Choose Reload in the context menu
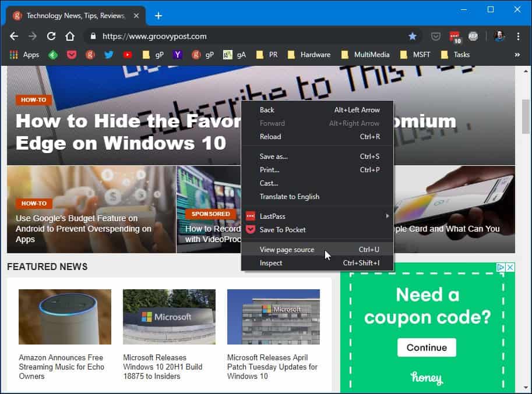This screenshot has width=532, height=394. click(x=317, y=137)
